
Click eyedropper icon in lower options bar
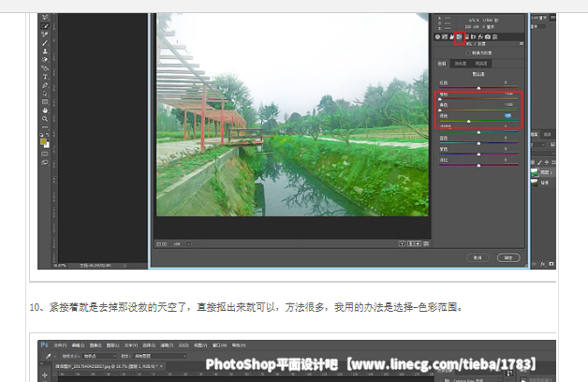49,356
